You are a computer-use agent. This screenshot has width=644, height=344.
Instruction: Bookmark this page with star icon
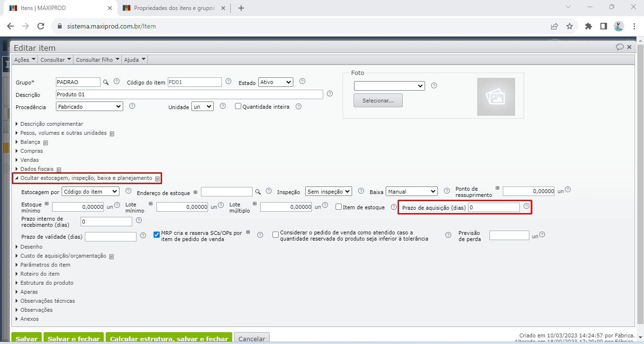[570, 26]
